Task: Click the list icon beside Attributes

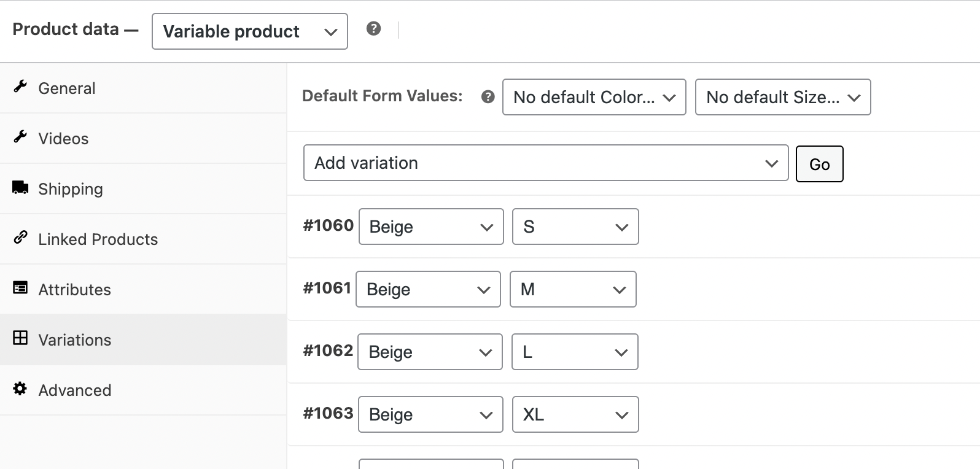Action: [x=20, y=288]
